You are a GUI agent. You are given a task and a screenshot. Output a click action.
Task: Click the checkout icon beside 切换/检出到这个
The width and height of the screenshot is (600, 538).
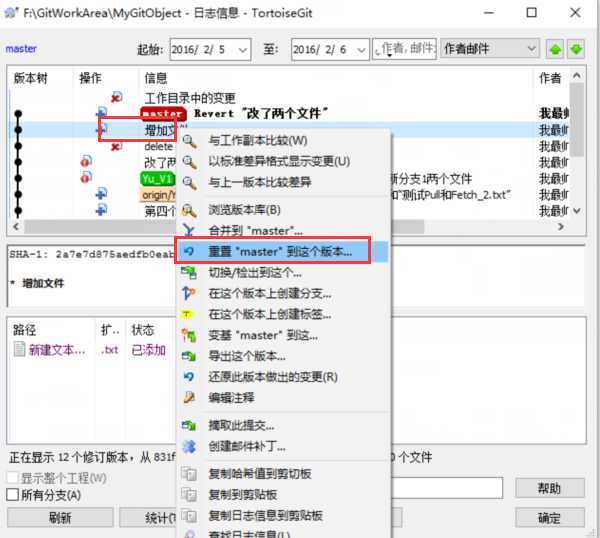(x=189, y=272)
